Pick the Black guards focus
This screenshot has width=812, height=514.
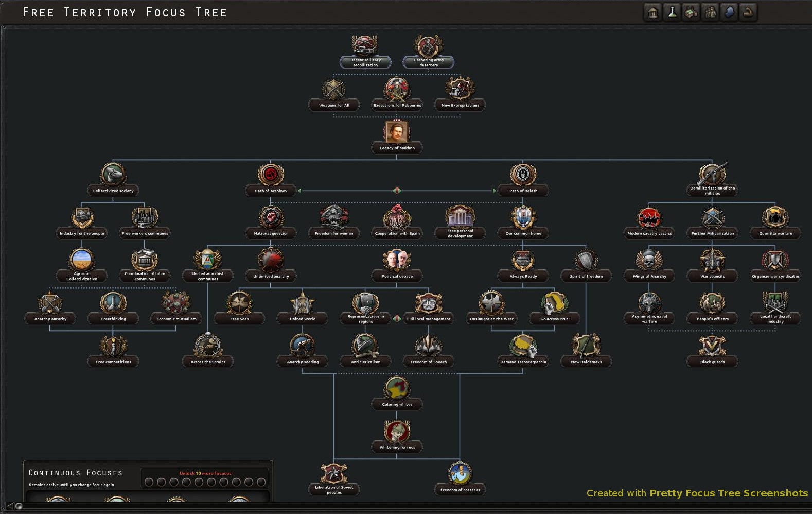[712, 351]
